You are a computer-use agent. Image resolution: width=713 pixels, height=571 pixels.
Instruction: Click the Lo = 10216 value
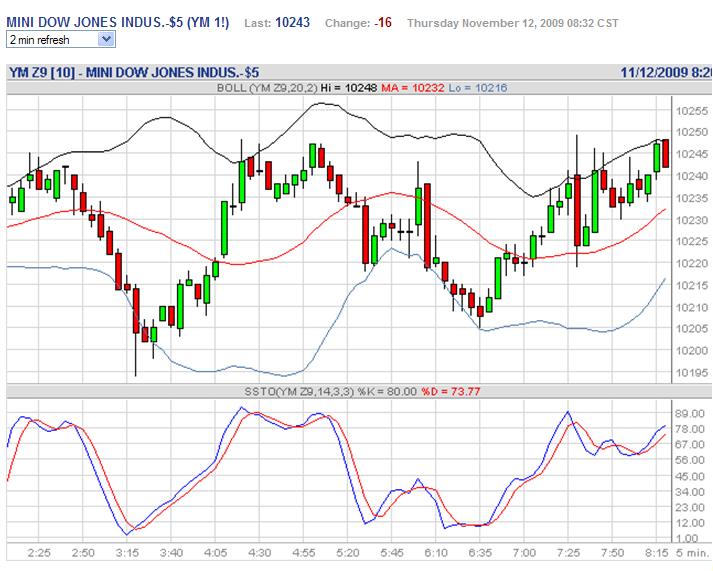point(477,88)
